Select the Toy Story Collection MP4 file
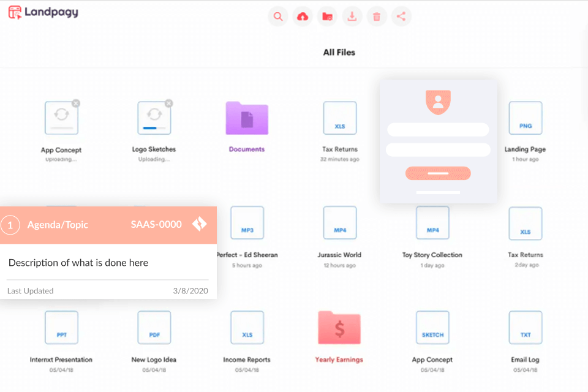 tap(432, 222)
